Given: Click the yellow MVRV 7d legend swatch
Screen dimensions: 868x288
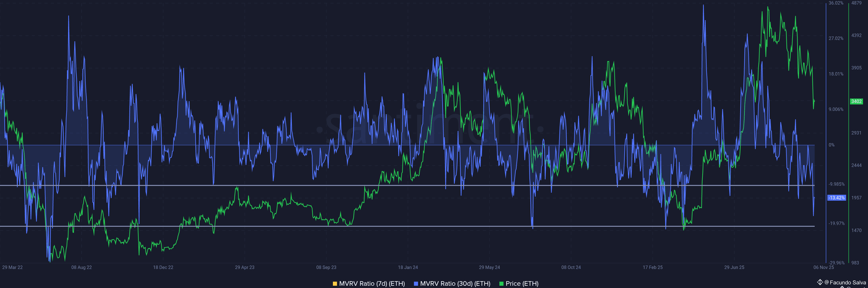Looking at the screenshot, I should coord(334,284).
